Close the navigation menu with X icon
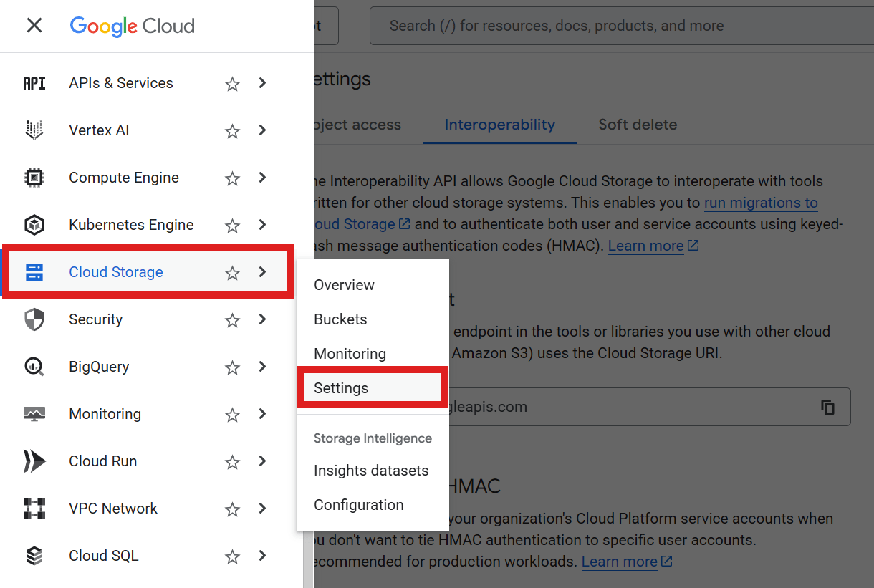The width and height of the screenshot is (874, 588). pyautogui.click(x=34, y=26)
